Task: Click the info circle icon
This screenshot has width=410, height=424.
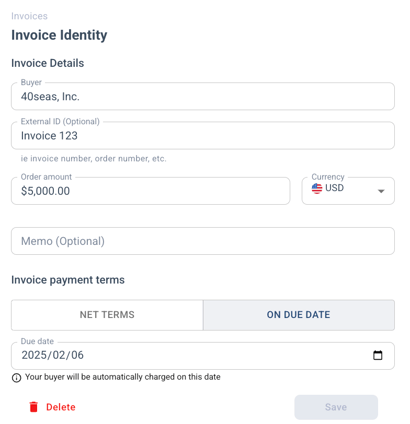Action: (x=16, y=378)
